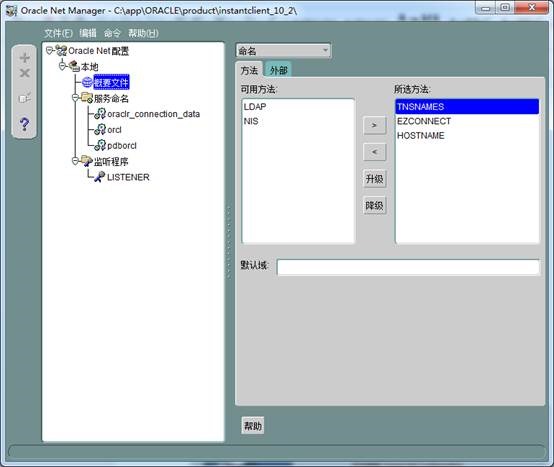Image resolution: width=554 pixels, height=467 pixels.
Task: Minimize the Oracle Net Manager window
Action: [x=486, y=8]
